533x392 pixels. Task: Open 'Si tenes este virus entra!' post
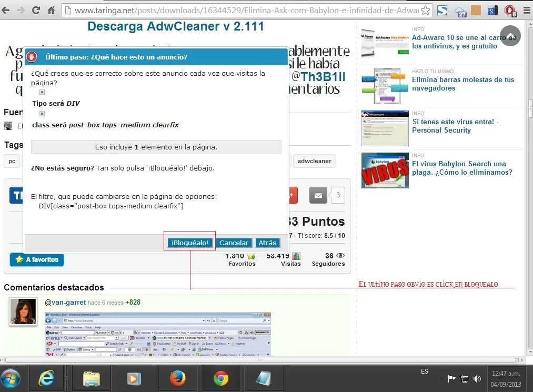[x=456, y=126]
